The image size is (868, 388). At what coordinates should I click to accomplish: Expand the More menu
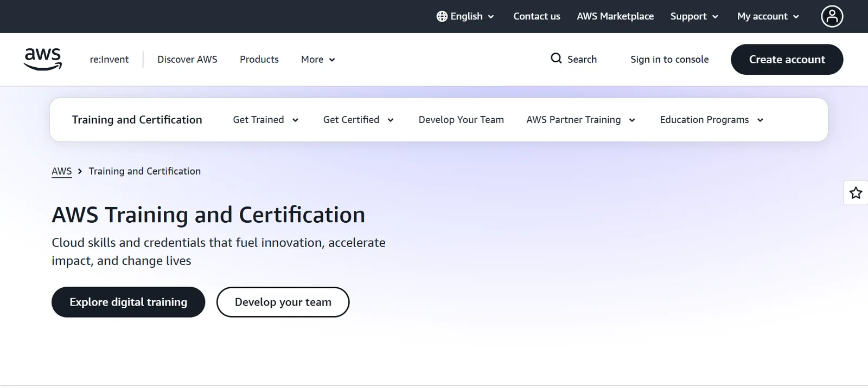[x=318, y=60]
